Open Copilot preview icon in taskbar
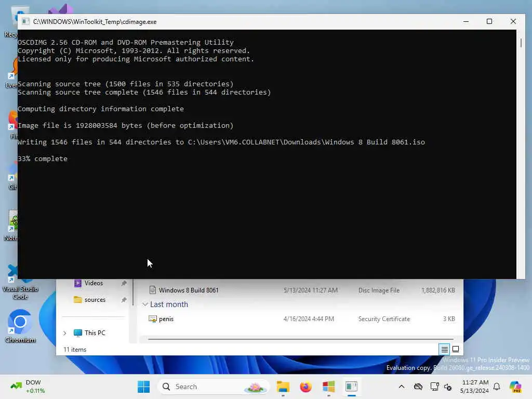The width and height of the screenshot is (532, 399). click(515, 387)
